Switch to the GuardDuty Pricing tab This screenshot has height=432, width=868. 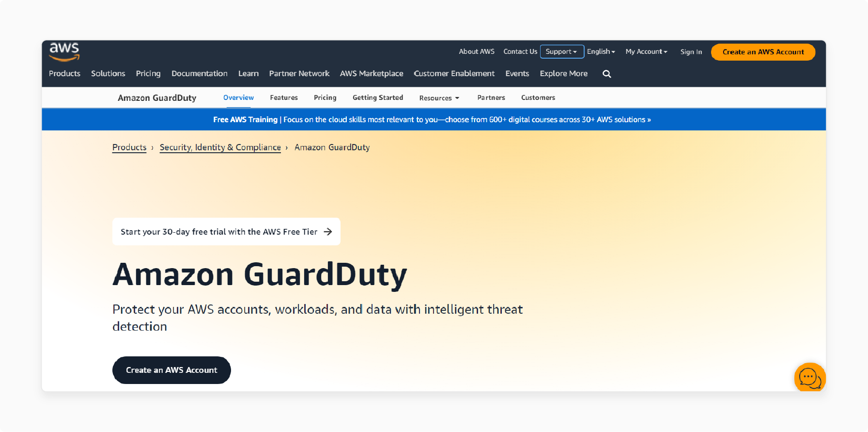click(x=325, y=97)
